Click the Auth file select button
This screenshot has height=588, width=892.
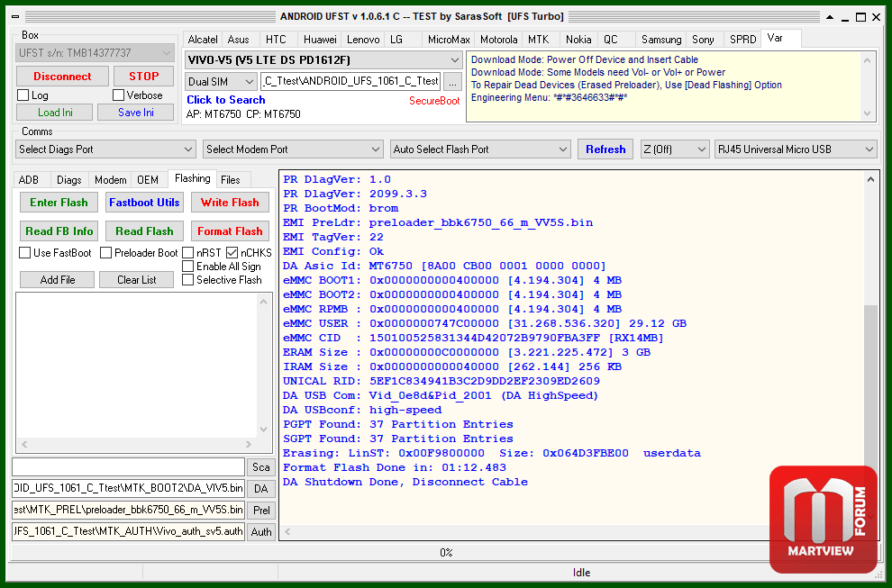pos(261,532)
